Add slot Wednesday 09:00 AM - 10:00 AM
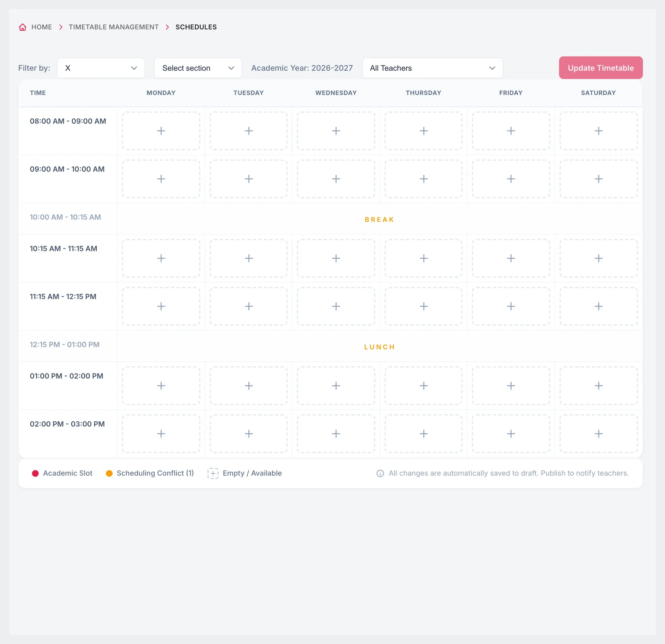665x644 pixels. [336, 179]
